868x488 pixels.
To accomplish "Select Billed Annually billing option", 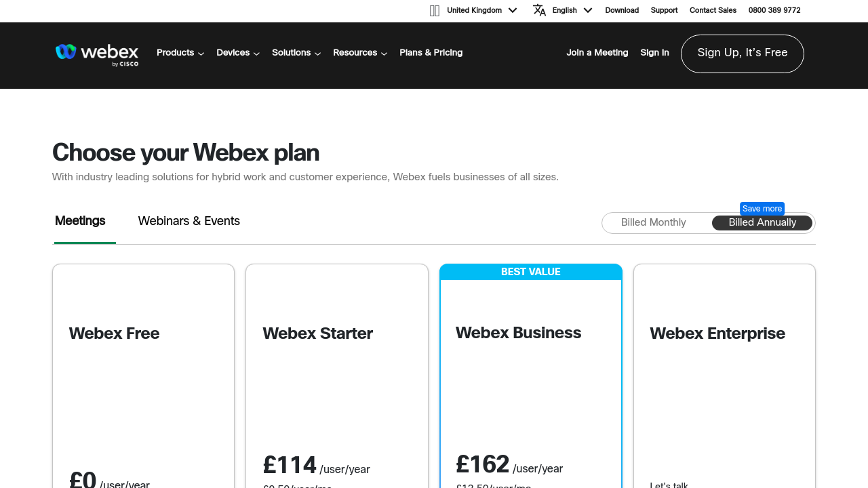I will click(x=762, y=223).
